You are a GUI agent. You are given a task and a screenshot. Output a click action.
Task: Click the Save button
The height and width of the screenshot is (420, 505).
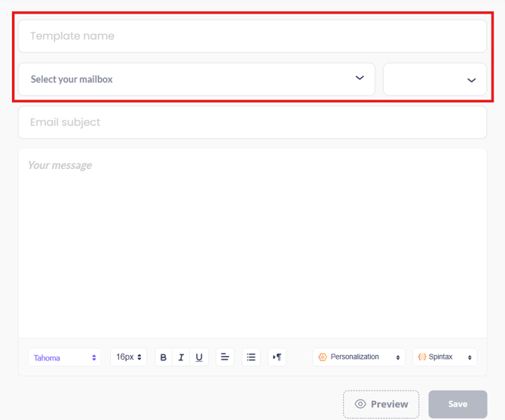point(458,404)
